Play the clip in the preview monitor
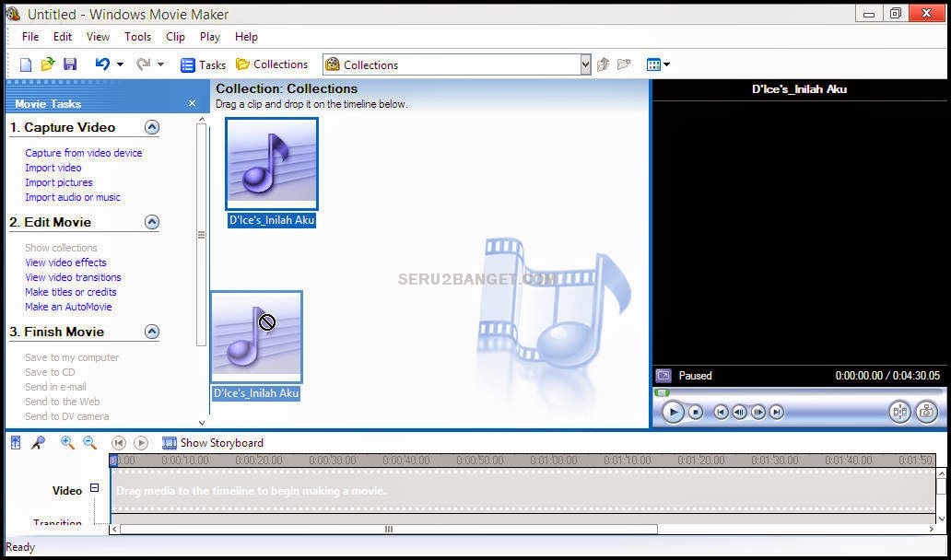 [x=673, y=412]
